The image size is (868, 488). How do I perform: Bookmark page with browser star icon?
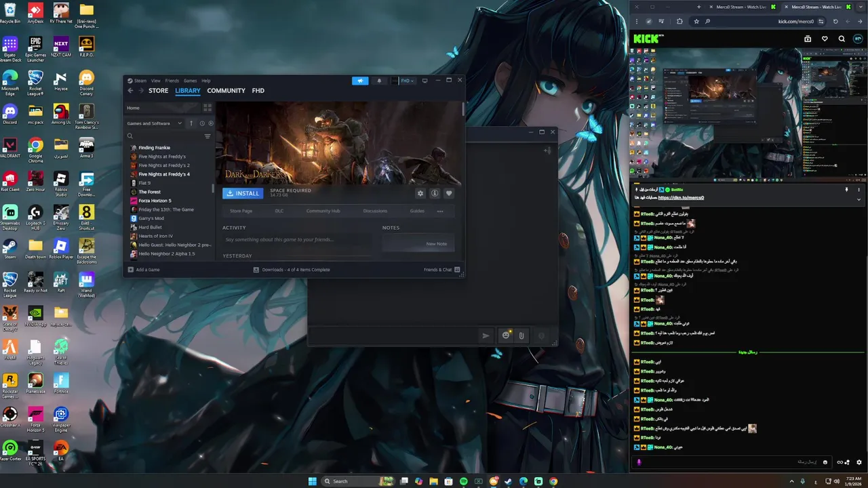(x=696, y=21)
